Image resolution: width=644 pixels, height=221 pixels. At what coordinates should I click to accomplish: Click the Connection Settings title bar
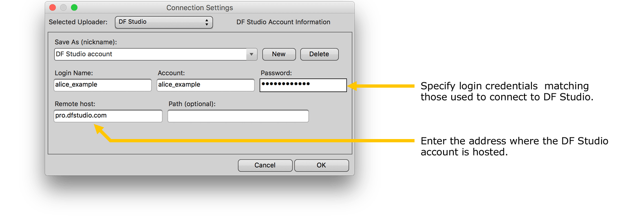[200, 8]
